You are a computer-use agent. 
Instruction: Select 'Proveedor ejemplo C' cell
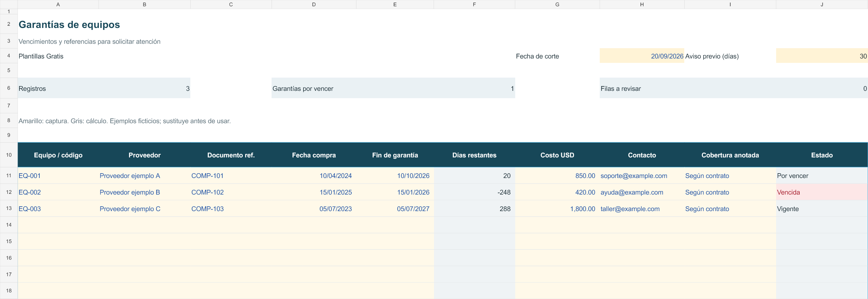tap(144, 209)
